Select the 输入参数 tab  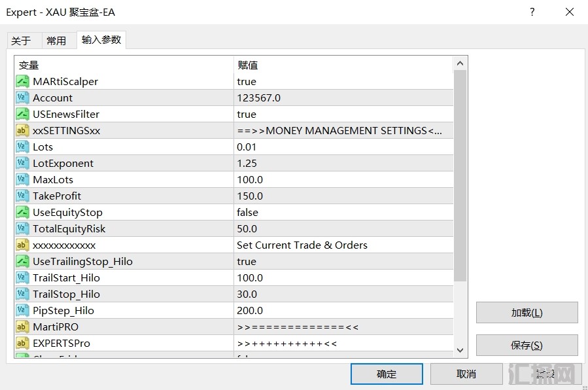coord(101,40)
